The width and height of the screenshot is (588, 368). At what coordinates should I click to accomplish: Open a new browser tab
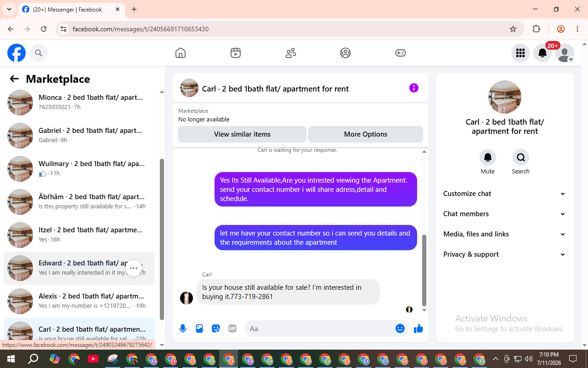[134, 9]
